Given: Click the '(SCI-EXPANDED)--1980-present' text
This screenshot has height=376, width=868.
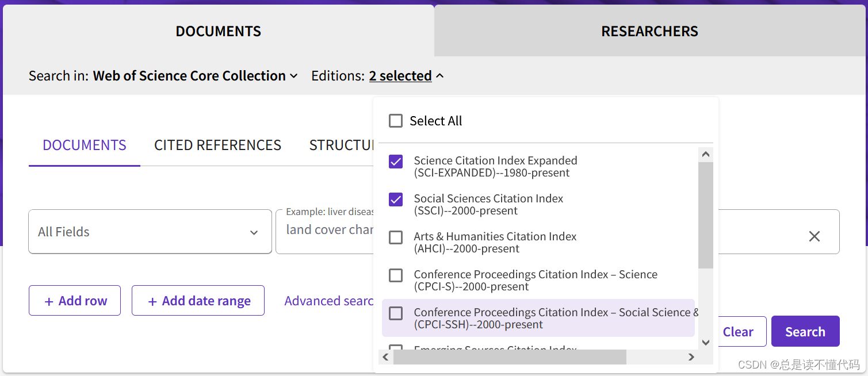Looking at the screenshot, I should coord(492,173).
